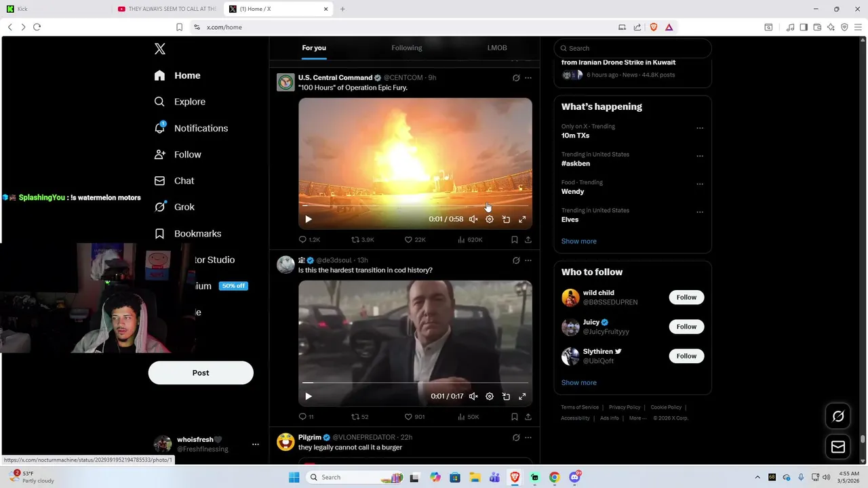868x488 pixels.
Task: Open the floating messages button
Action: 838,447
